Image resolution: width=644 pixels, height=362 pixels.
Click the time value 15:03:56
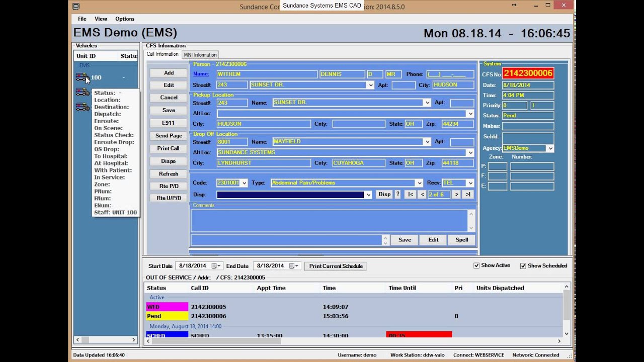pyautogui.click(x=336, y=316)
